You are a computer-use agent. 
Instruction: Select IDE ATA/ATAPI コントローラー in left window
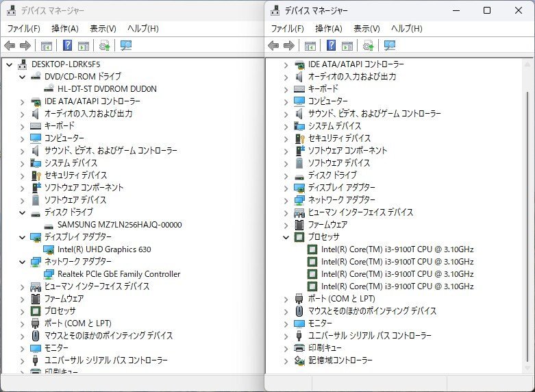92,101
